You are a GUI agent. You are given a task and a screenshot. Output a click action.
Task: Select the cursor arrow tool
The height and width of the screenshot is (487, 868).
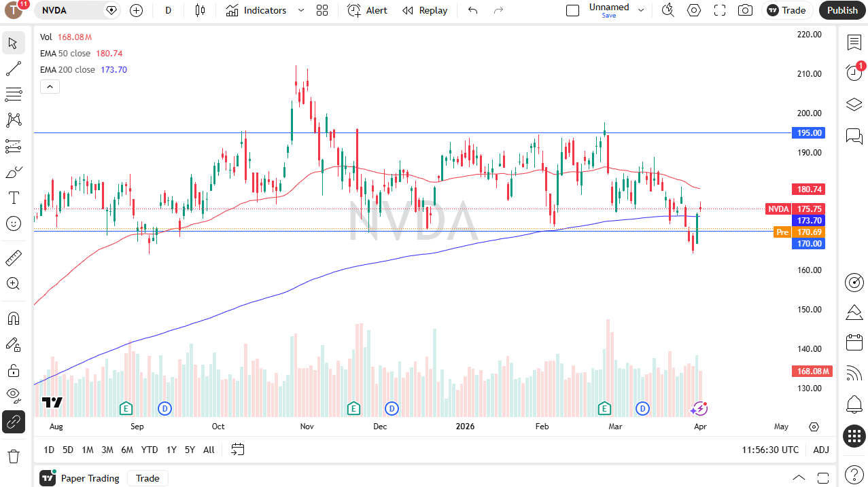pyautogui.click(x=14, y=43)
